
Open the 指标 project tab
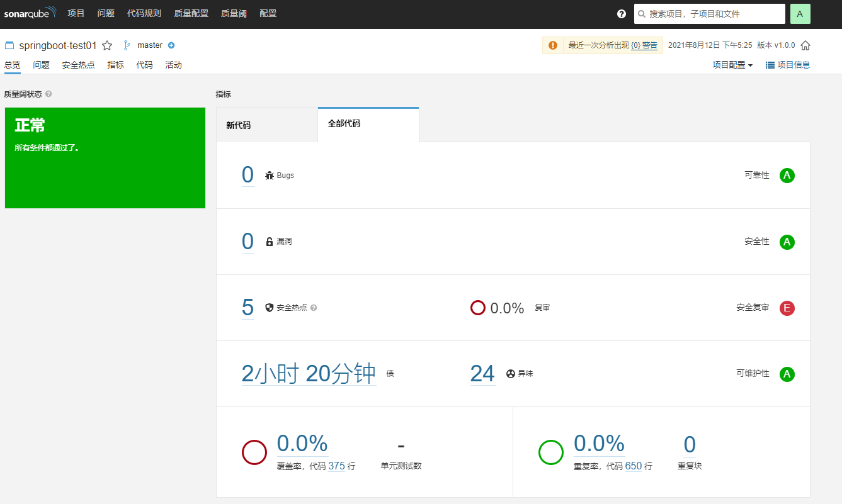(116, 65)
